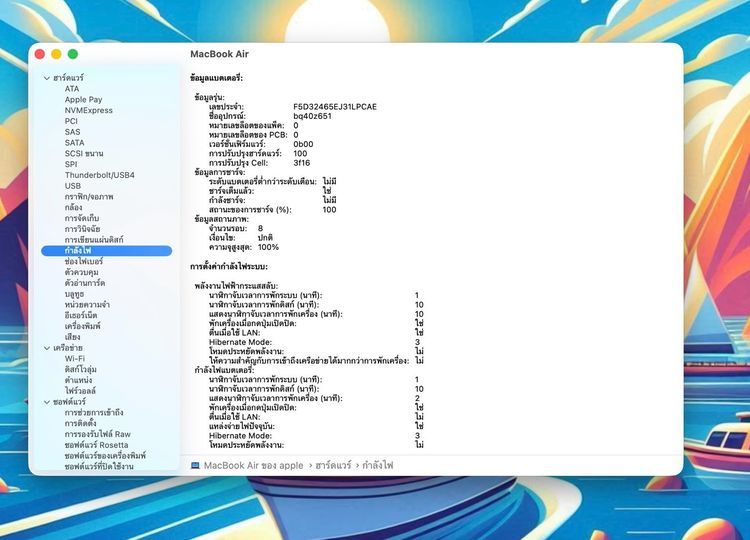Close the window with red button

coord(40,54)
